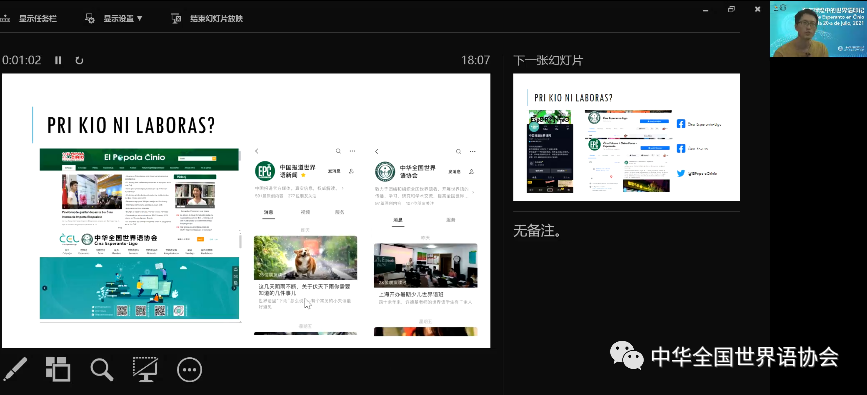The height and width of the screenshot is (395, 867).
Task: Click the Twitter icon in next slide preview
Action: [681, 173]
